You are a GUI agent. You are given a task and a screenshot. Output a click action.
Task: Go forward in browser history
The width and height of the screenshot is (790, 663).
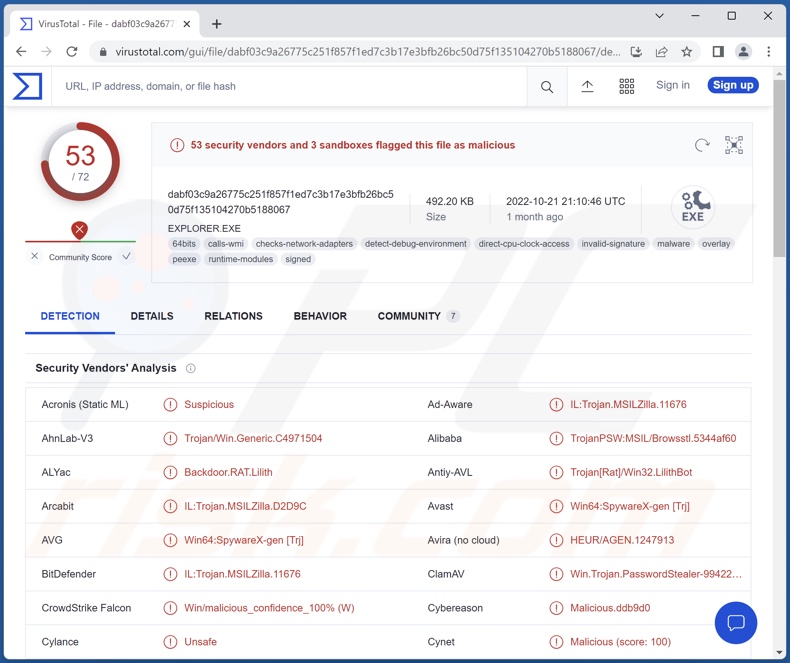46,51
